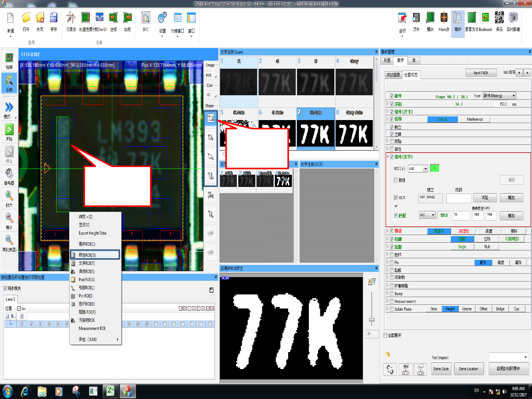
Task: Expand the 锡点 tree row
Action: [x=388, y=231]
